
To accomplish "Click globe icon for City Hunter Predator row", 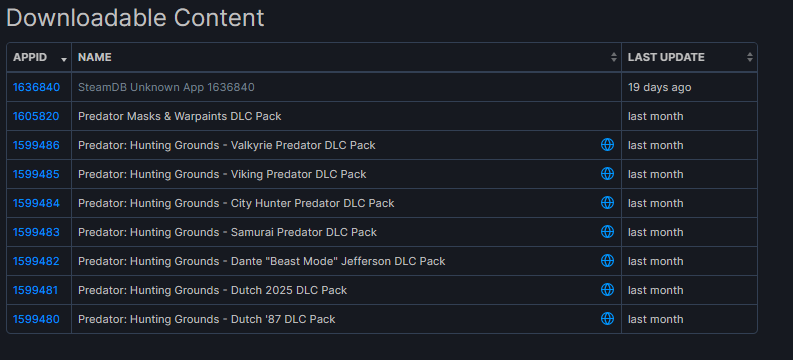I will (x=607, y=203).
